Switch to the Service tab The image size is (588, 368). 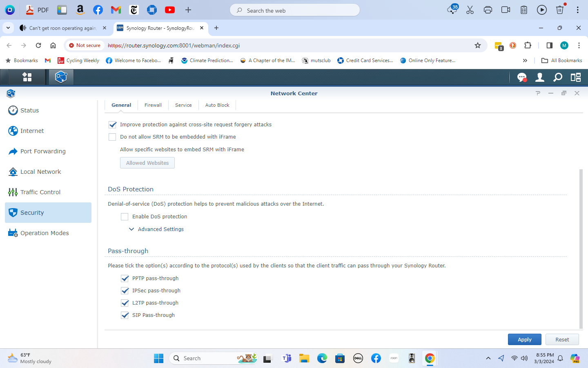click(x=183, y=105)
